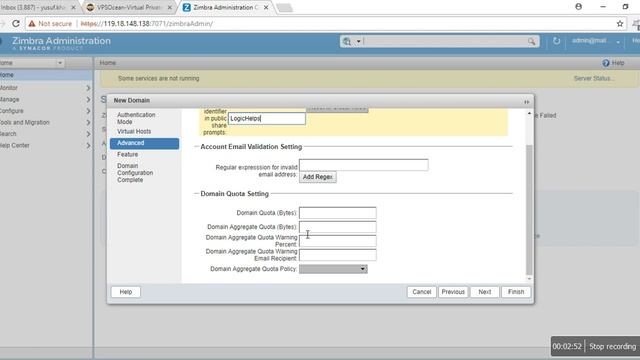Click Stop recording
Viewport: 640px width, 360px height.
point(612,346)
